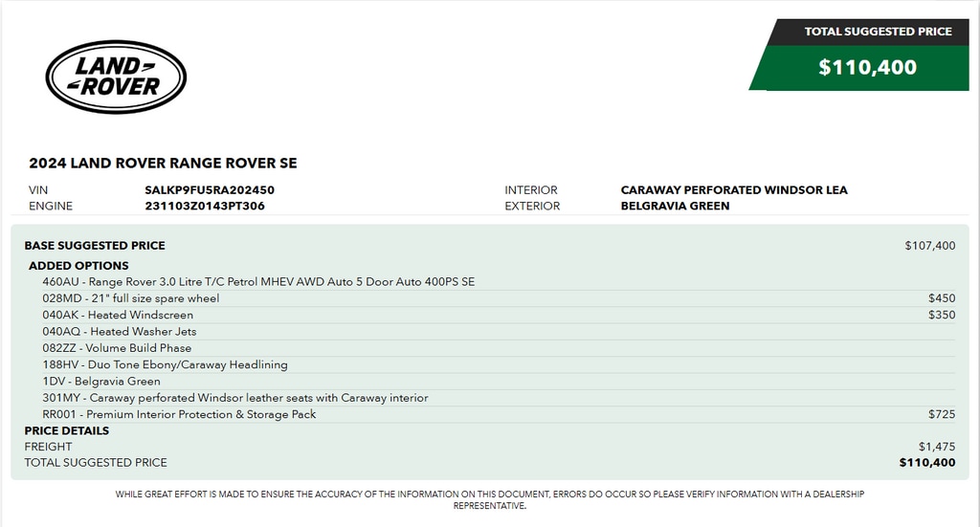Select engine number 231103Z0143PT306

coord(205,206)
